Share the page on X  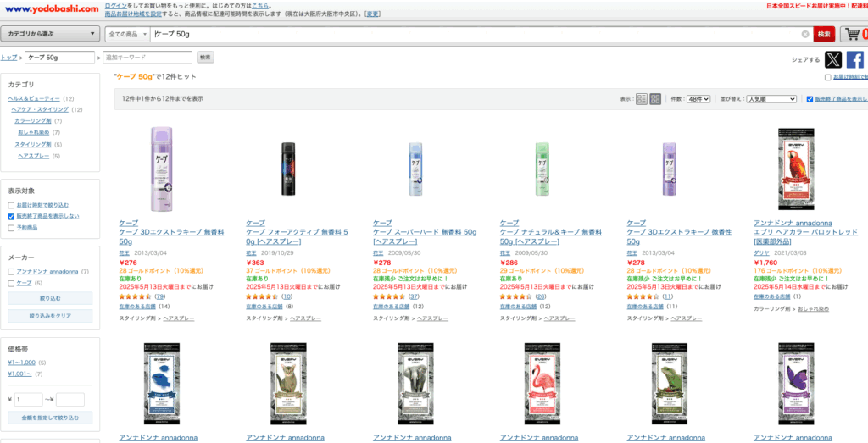[x=833, y=60]
